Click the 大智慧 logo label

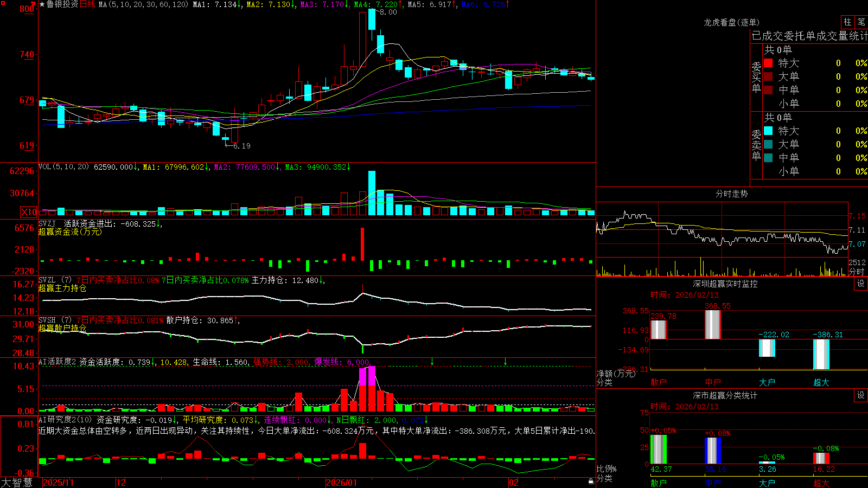17,483
